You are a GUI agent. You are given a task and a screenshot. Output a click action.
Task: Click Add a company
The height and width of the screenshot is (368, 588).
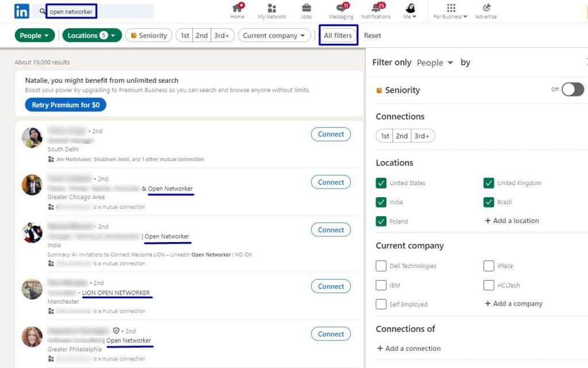pyautogui.click(x=513, y=304)
